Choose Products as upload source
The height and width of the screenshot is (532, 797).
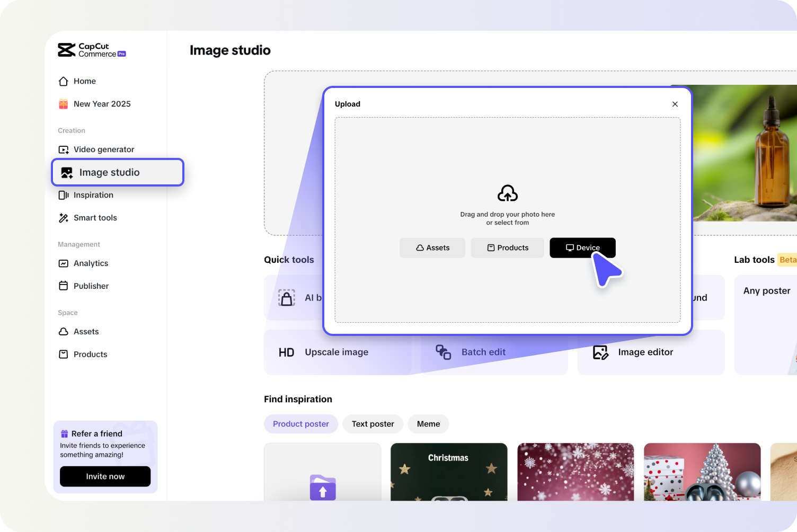(507, 247)
